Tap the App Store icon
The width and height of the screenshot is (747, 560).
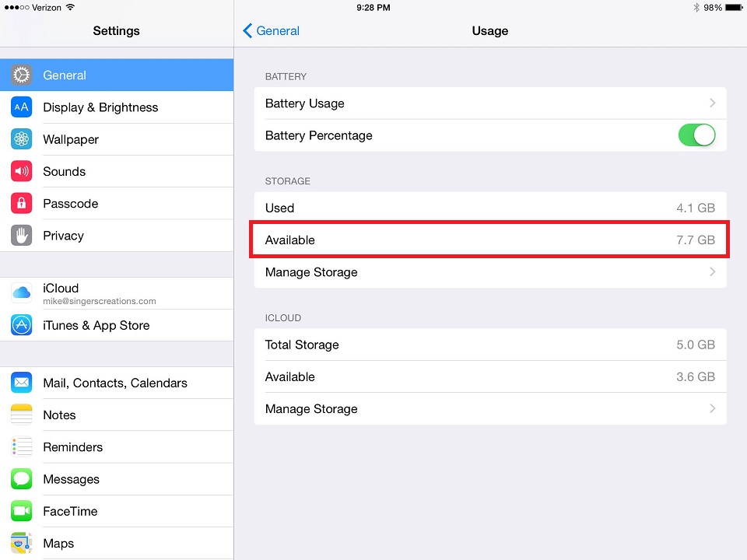[22, 325]
